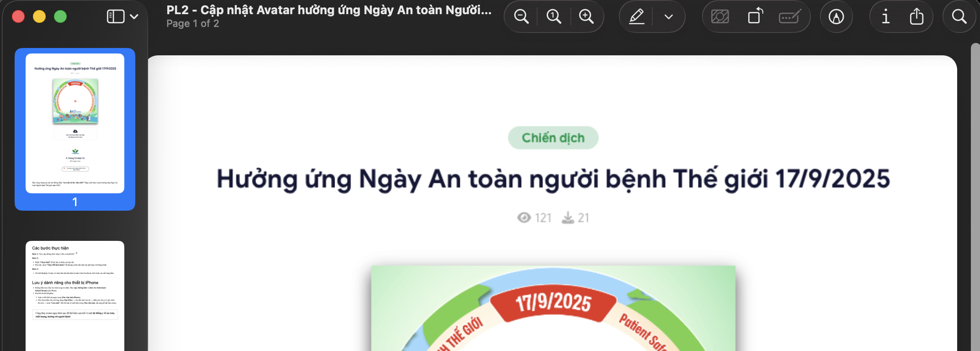
Task: Click the Remove Background icon
Action: click(720, 17)
